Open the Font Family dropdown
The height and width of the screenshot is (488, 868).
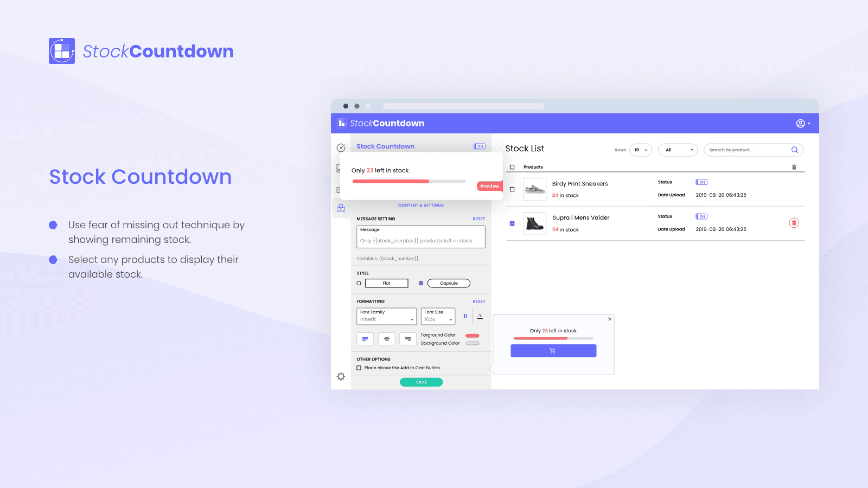pos(386,316)
